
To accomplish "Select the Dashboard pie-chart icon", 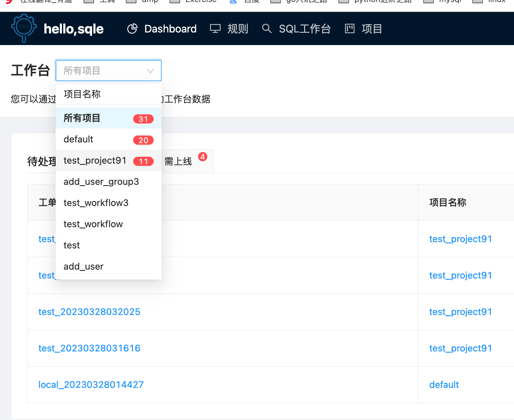I will click(x=132, y=28).
